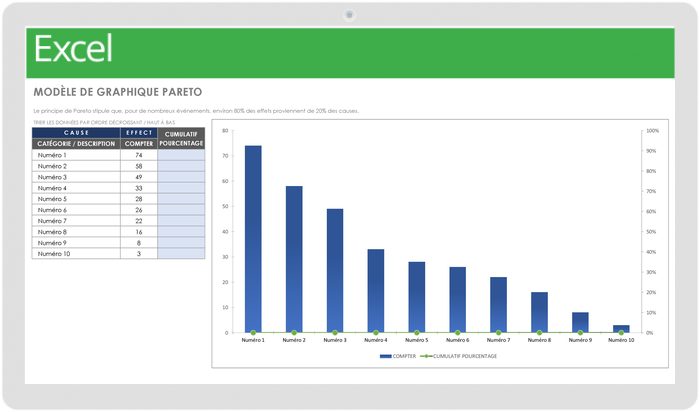The width and height of the screenshot is (700, 412).
Task: Select the Numéro 6 bar in the chart
Action: point(458,300)
